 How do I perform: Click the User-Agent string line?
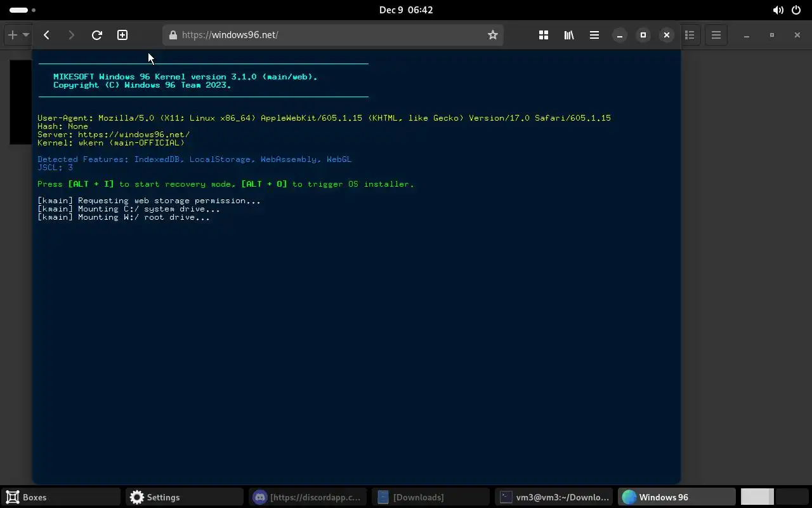(324, 118)
